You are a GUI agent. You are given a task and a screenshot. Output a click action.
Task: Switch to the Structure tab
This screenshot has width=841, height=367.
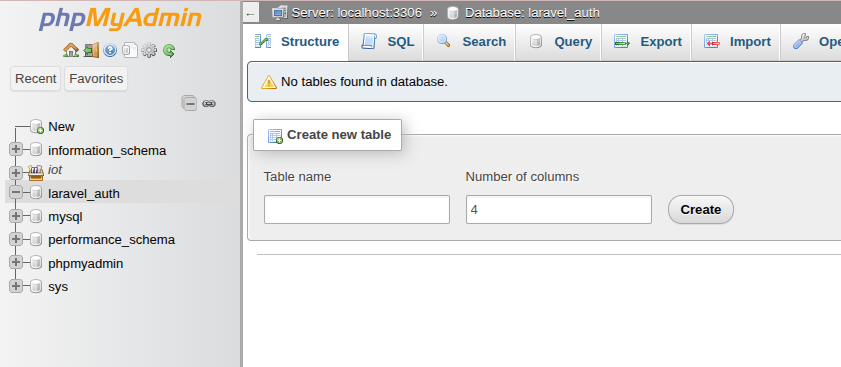(297, 42)
